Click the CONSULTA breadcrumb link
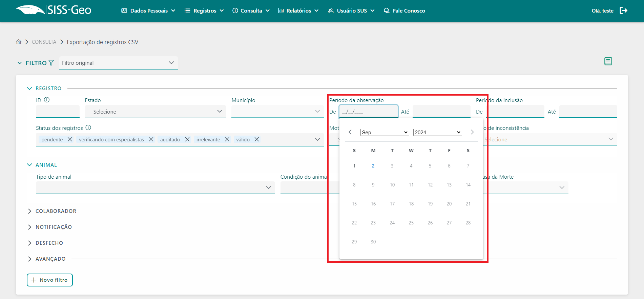This screenshot has height=299, width=644. tap(44, 42)
